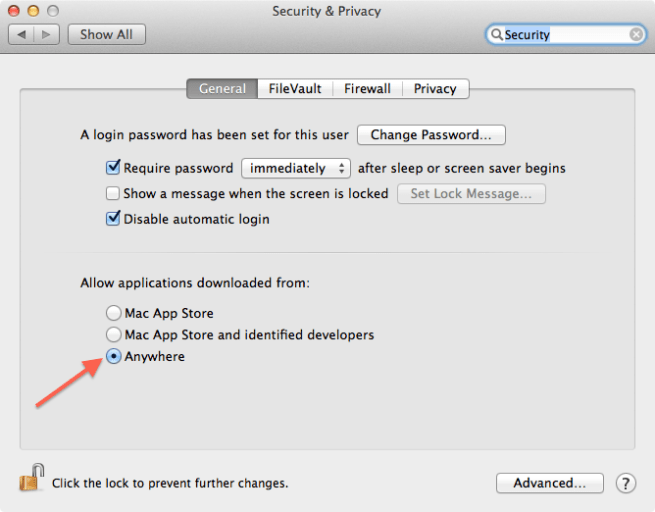Go back with the left arrow button
This screenshot has width=655, height=512.
click(22, 34)
